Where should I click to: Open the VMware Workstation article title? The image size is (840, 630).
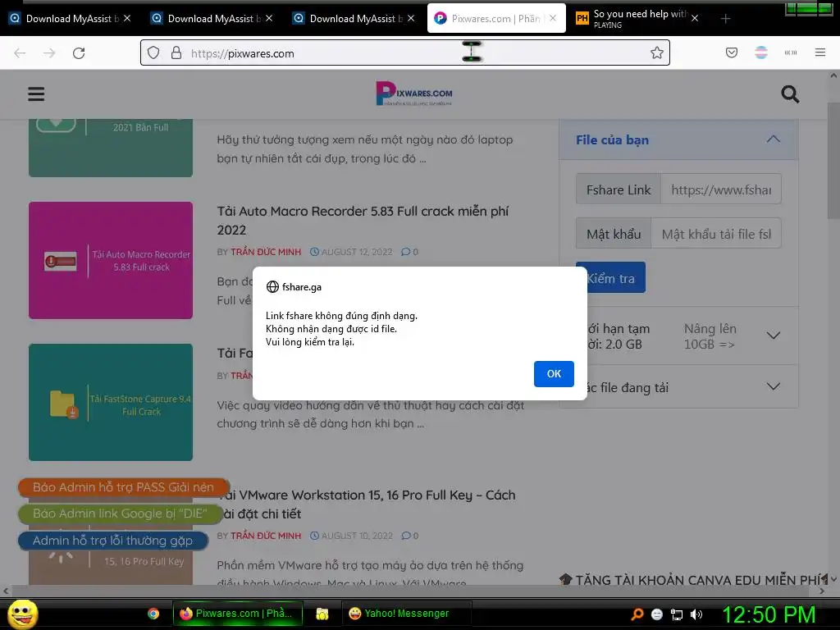click(366, 504)
